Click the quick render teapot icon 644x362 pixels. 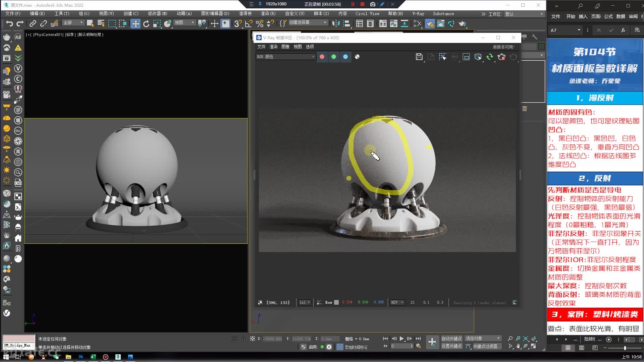(462, 23)
